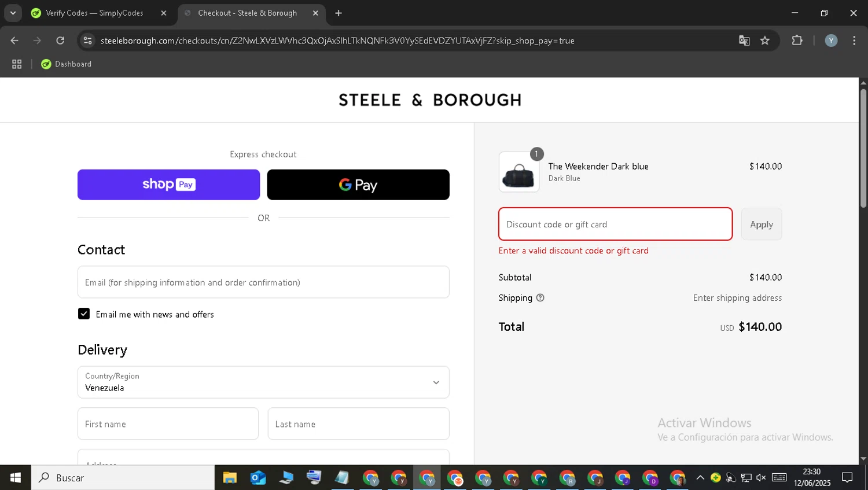
Task: Open Chrome's three-dot menu
Action: point(854,40)
